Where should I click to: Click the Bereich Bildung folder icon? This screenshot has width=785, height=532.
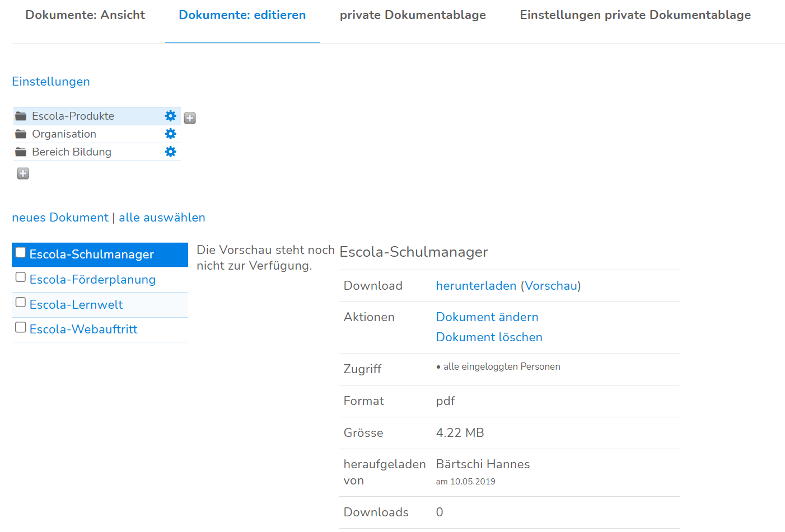[x=21, y=152]
